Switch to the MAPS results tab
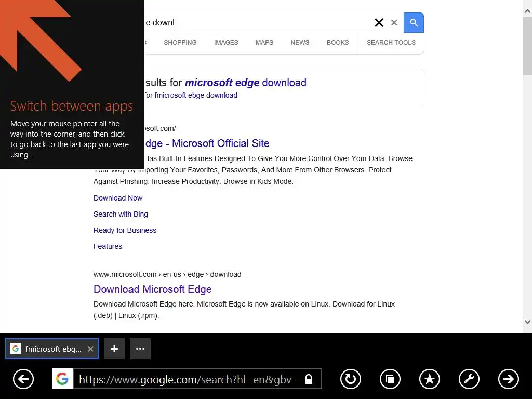This screenshot has width=532, height=399. (264, 43)
